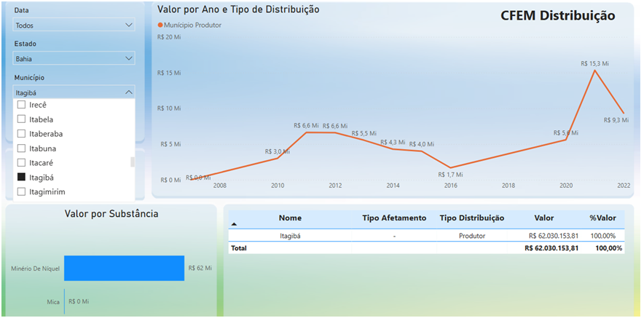Enable the Itabuna checkbox

tap(21, 148)
